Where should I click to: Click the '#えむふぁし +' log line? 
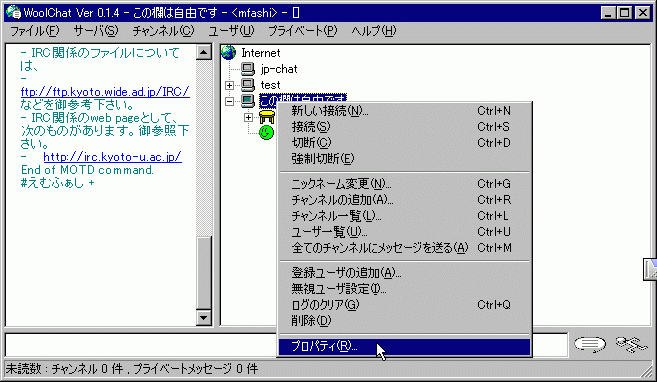58,183
